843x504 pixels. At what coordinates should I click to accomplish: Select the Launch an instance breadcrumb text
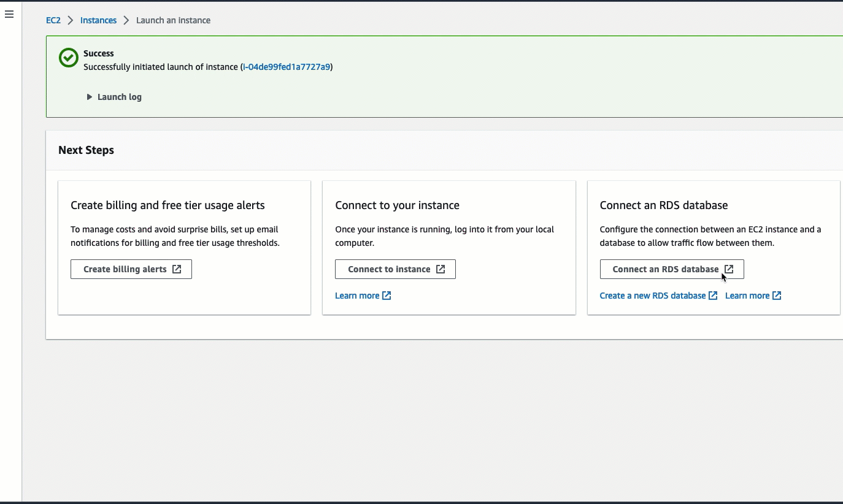[173, 20]
